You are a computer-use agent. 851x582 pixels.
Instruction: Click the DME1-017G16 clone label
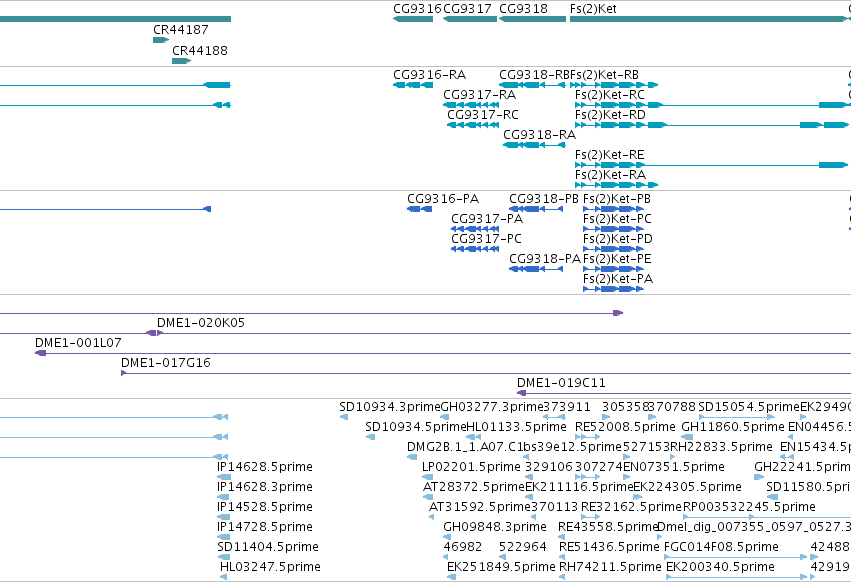[166, 363]
